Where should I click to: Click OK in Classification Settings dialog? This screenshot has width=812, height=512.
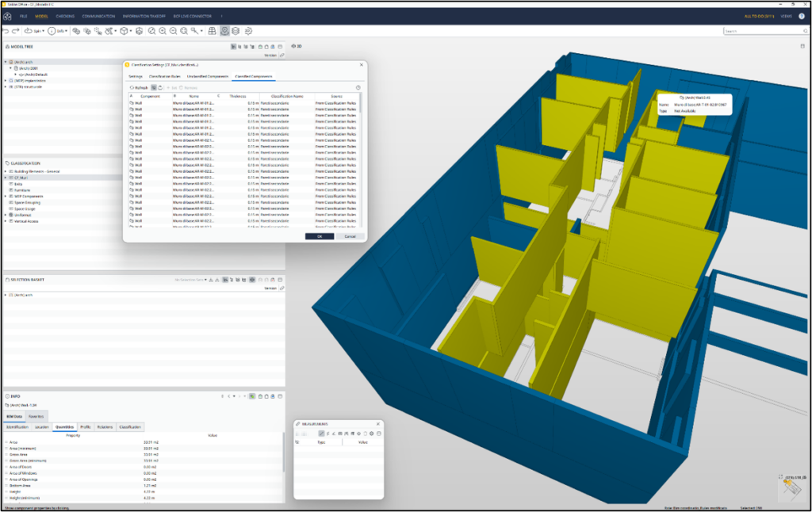320,237
